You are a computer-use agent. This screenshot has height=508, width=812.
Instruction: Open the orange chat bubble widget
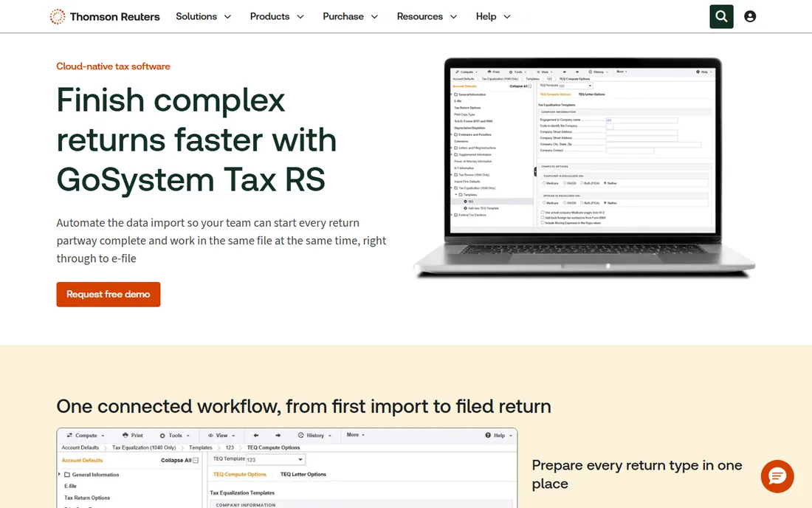[777, 476]
